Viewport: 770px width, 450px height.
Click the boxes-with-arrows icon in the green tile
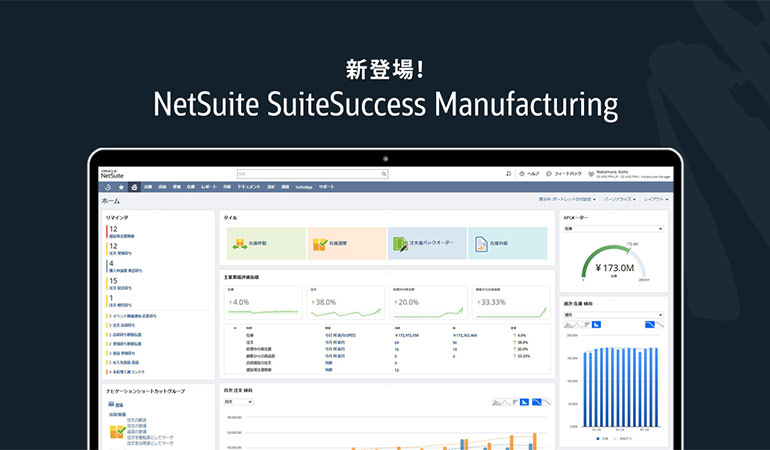point(240,244)
